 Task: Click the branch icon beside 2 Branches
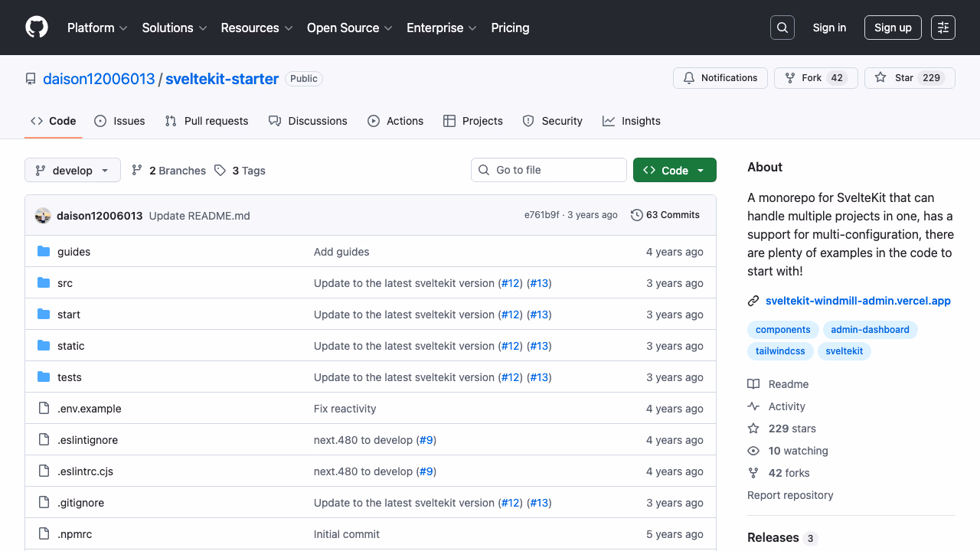click(137, 170)
